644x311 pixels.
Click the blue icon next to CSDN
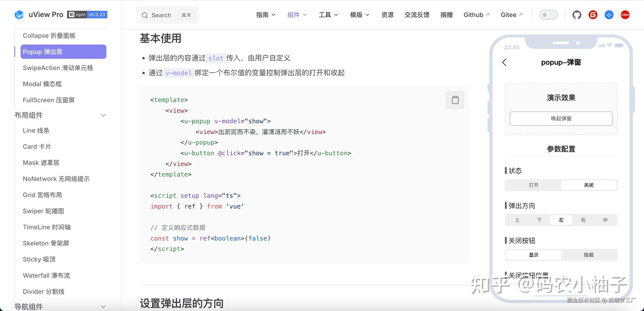click(609, 15)
